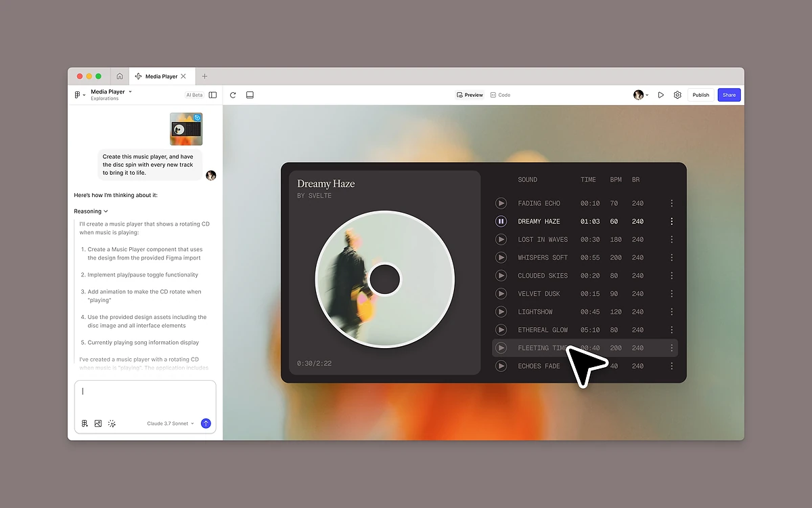Click the play prototype icon in toolbar
This screenshot has height=508, width=812.
click(x=661, y=95)
